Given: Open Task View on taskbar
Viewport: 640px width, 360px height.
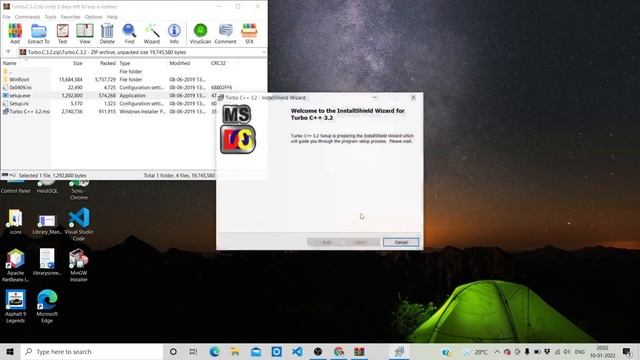Looking at the screenshot, I should click(193, 351).
